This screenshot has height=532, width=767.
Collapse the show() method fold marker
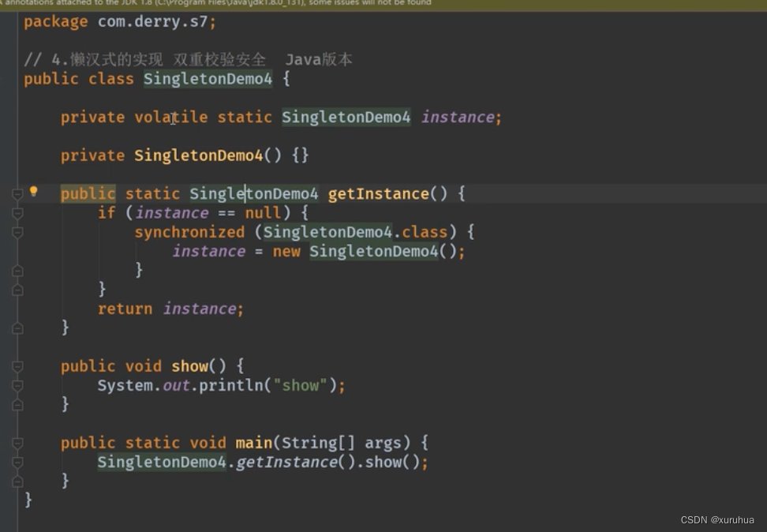click(17, 366)
